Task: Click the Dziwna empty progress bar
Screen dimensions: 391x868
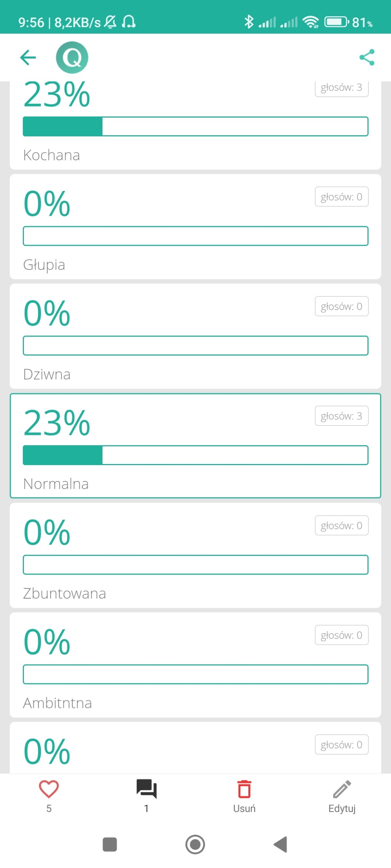Action: tap(195, 346)
